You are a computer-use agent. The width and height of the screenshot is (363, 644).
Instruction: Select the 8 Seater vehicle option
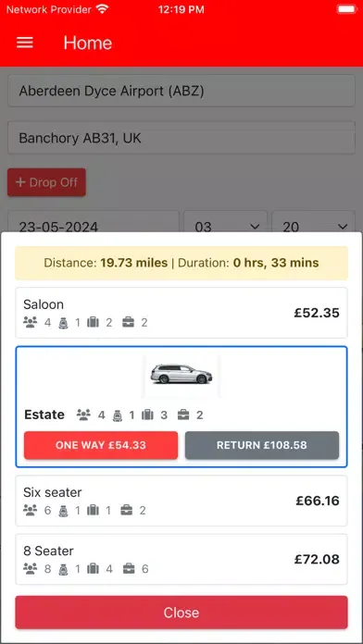coord(181,559)
